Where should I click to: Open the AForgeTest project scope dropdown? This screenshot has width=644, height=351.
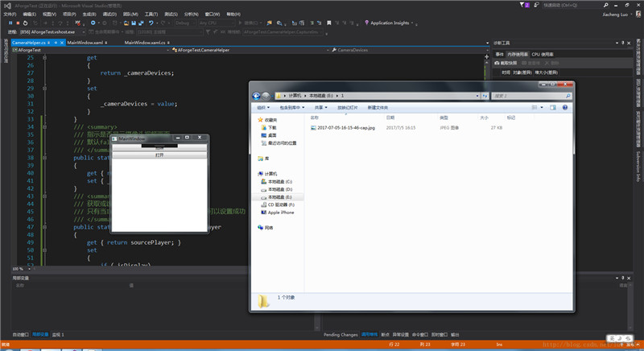click(x=168, y=50)
